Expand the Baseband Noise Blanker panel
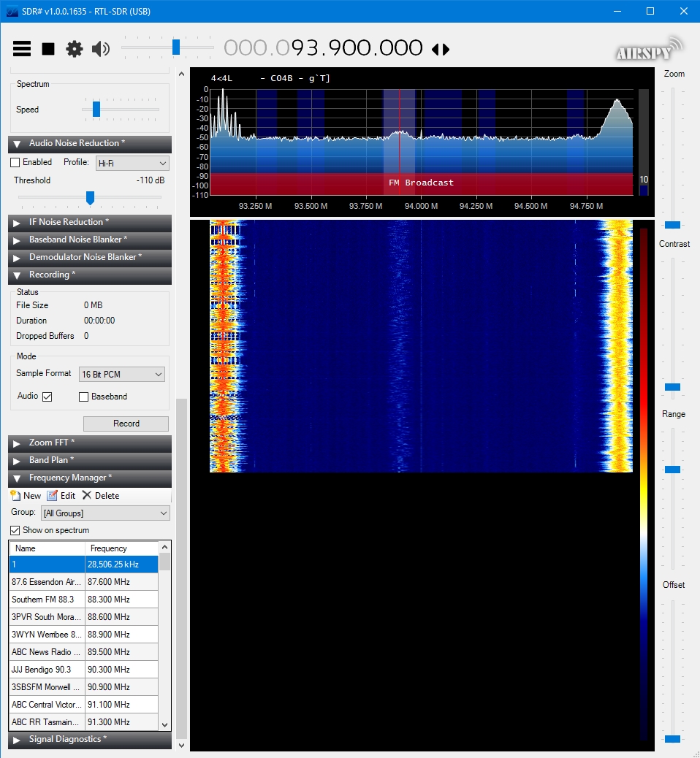 click(x=89, y=240)
